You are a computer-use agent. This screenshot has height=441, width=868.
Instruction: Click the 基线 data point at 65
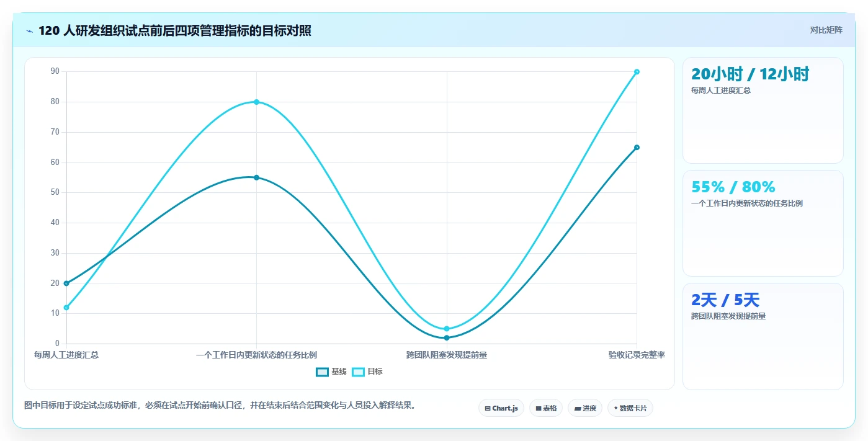click(637, 147)
